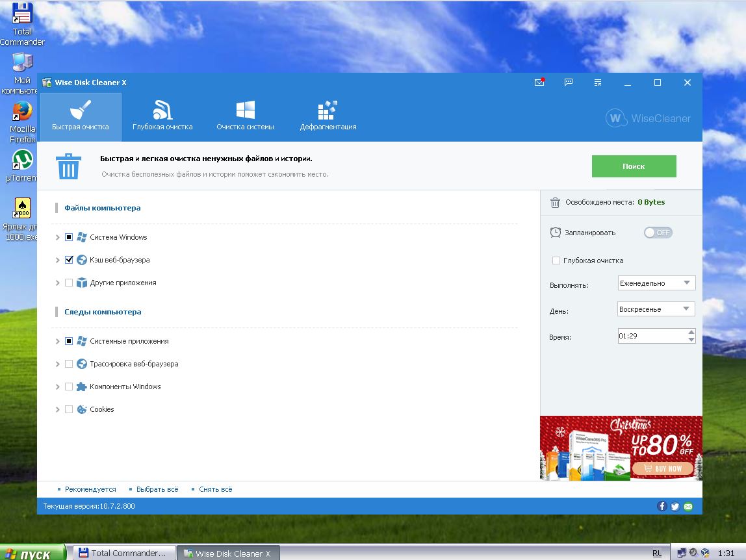Open the День Воскресенье dropdown
This screenshot has height=560, width=746.
coord(656,309)
